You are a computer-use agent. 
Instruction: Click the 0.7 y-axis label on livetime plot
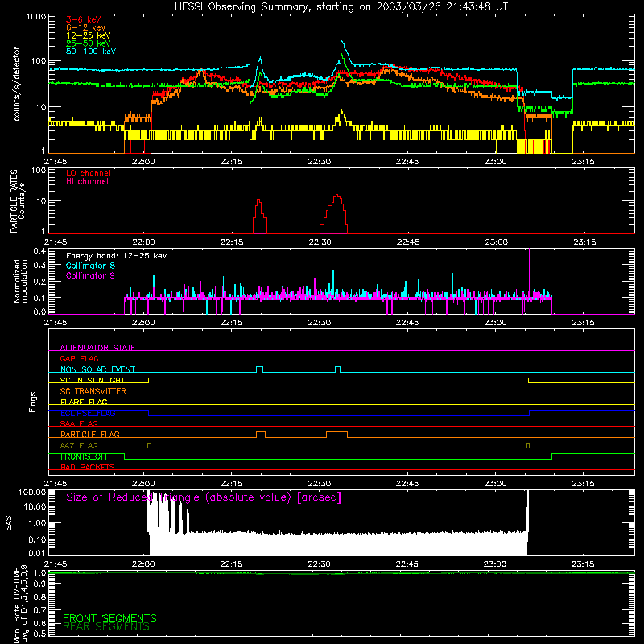point(39,610)
